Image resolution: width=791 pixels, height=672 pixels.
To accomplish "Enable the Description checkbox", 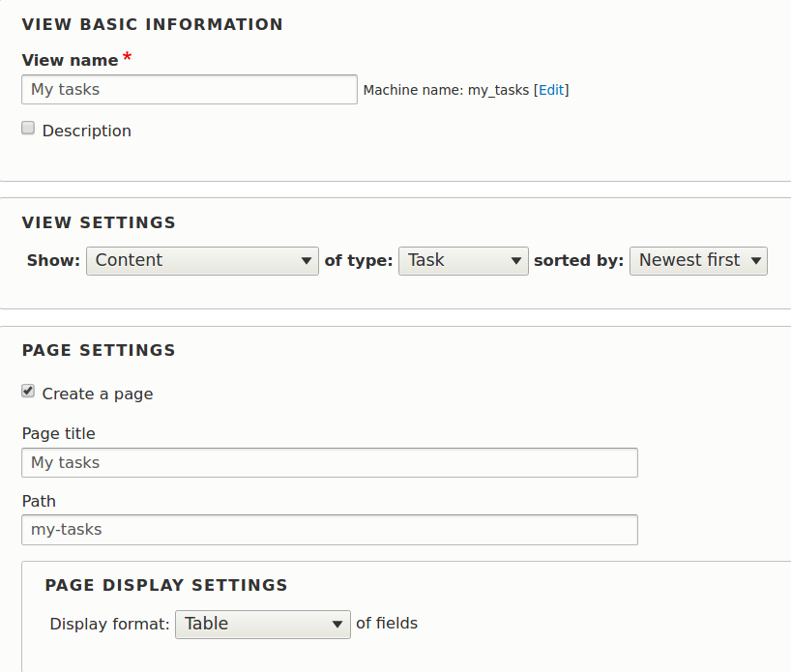I will point(28,129).
